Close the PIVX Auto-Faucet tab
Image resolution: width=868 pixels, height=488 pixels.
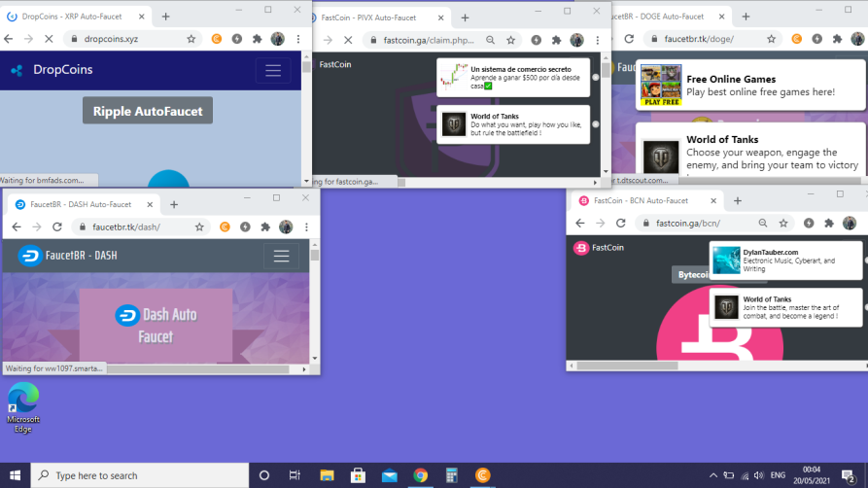click(x=440, y=17)
